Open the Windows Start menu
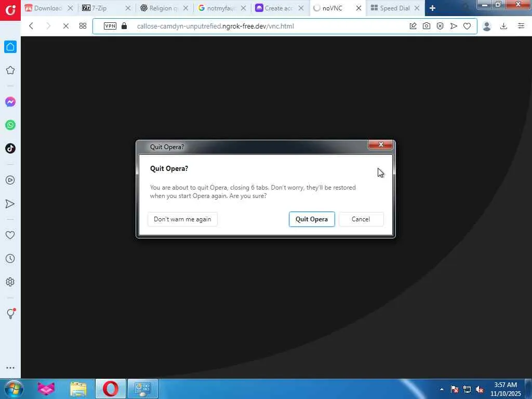Image resolution: width=532 pixels, height=399 pixels. [13, 389]
